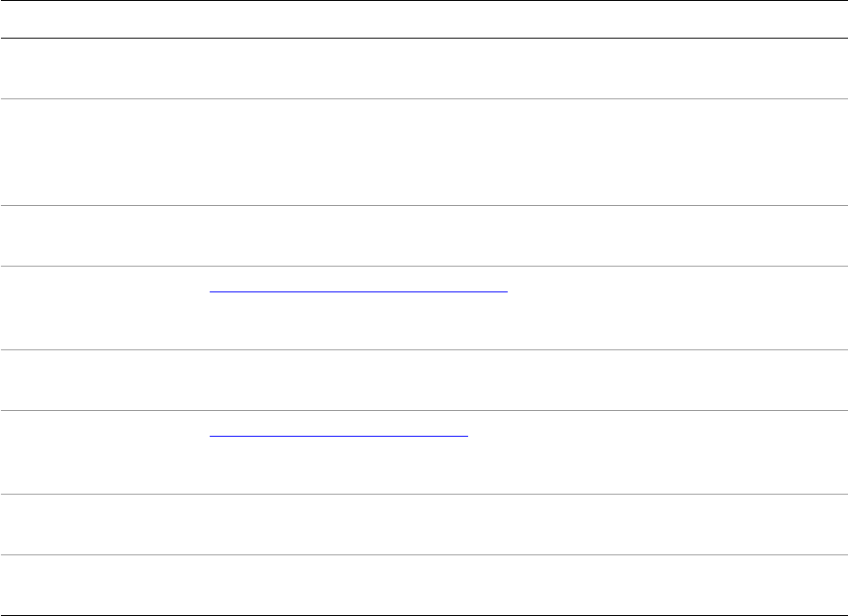Click empty area below the longer blue link
Image resolution: width=848 pixels, height=616 pixels.
tap(525, 322)
